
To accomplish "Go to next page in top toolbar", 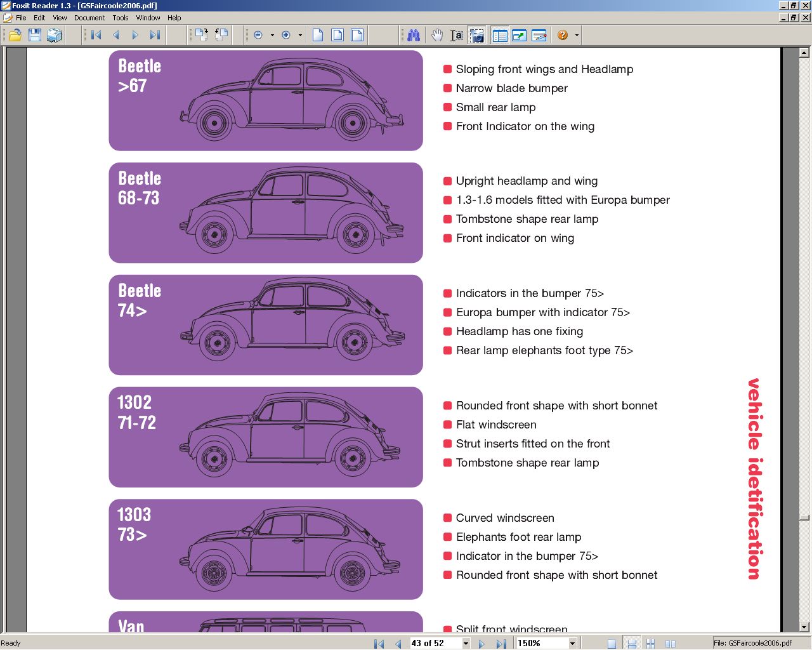I will point(135,36).
